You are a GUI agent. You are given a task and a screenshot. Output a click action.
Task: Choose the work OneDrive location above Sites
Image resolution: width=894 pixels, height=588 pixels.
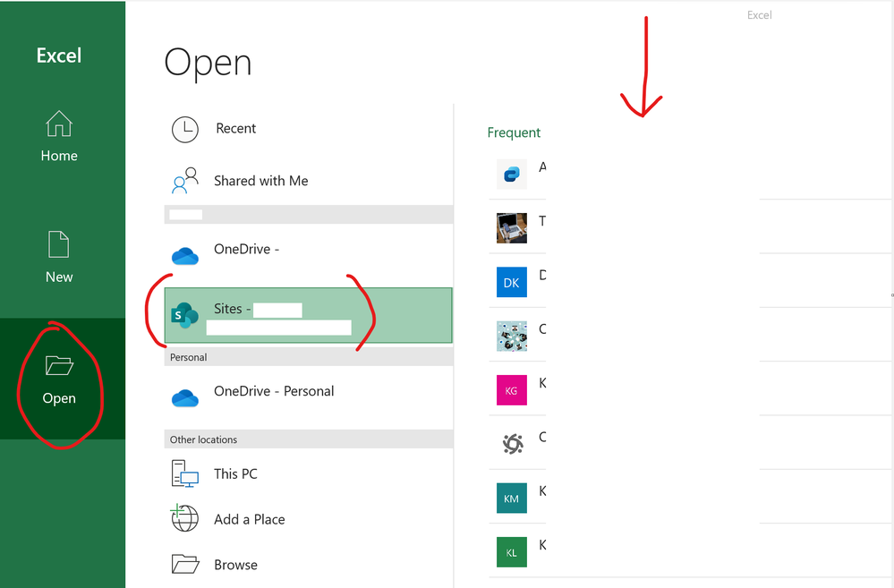(x=309, y=254)
